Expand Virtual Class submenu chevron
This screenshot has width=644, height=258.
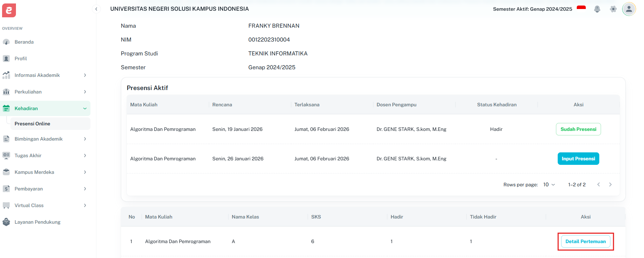tap(85, 205)
